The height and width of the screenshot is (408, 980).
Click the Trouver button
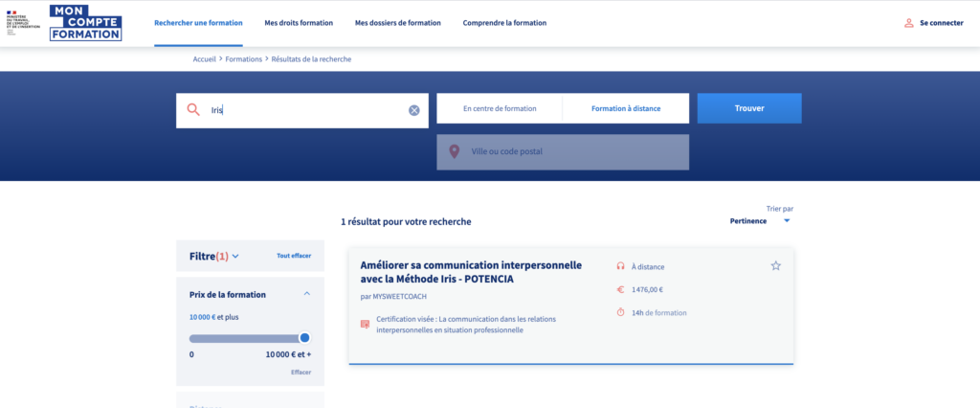[x=749, y=108]
